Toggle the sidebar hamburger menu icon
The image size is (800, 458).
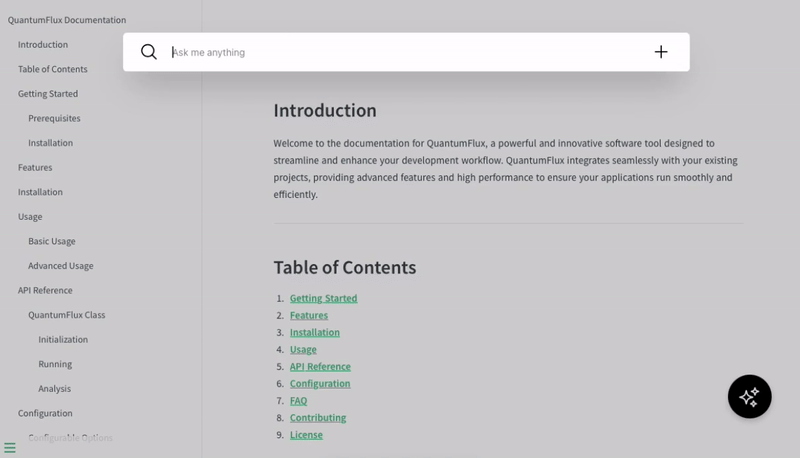tap(10, 448)
